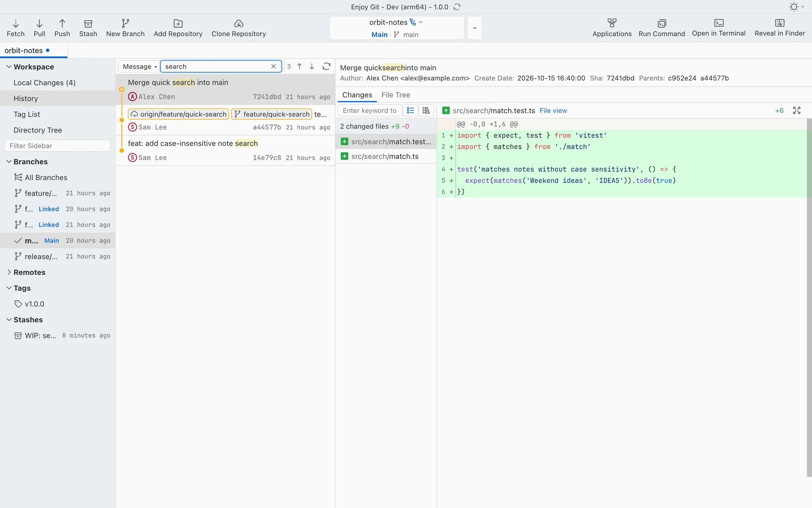Collapse the Workspace section
Screen dimensions: 812x508
[x=9, y=67]
